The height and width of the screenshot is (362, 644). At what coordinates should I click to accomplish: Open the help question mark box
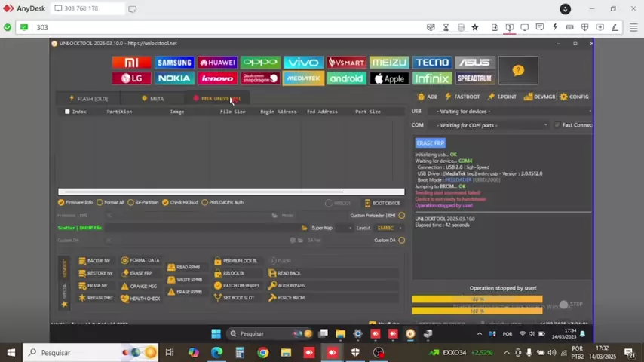517,70
